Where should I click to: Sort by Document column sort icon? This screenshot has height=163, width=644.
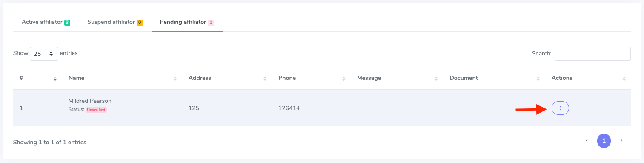(538, 79)
